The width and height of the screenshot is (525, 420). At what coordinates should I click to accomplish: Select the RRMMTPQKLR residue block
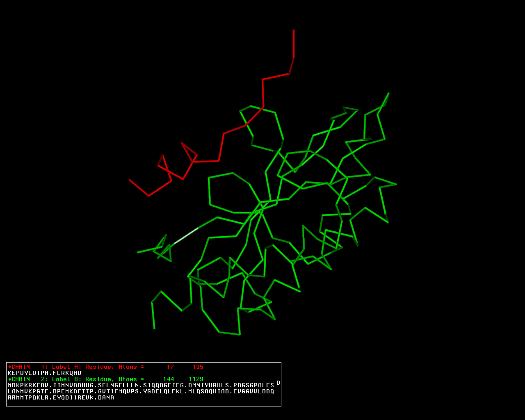pos(28,397)
